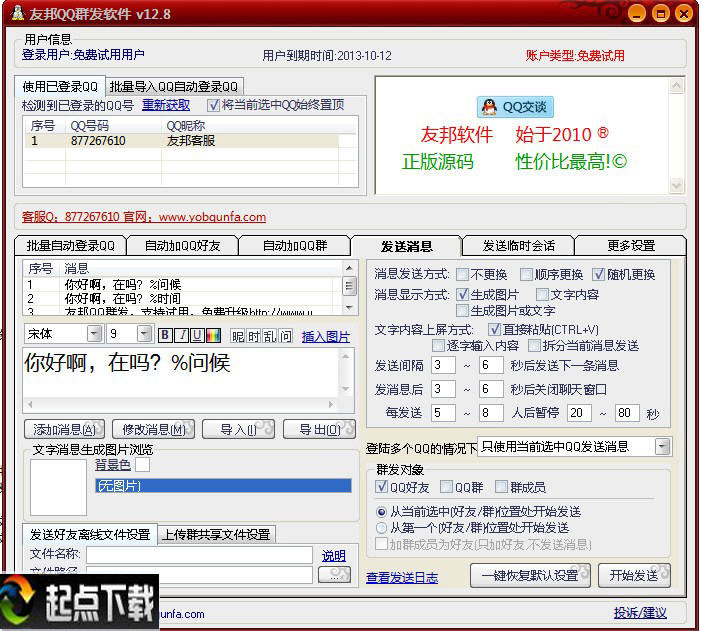
Task: Open the 宋体 font dropdown
Action: (x=94, y=334)
